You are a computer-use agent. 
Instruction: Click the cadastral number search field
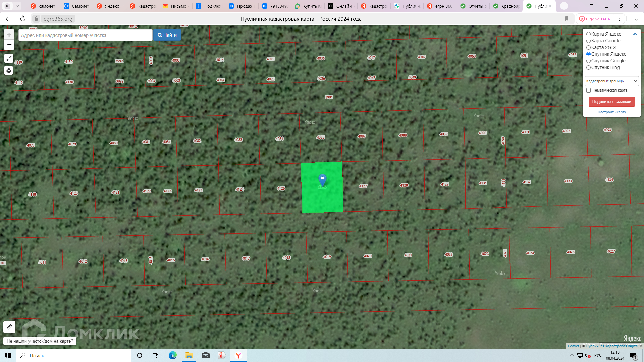coord(86,35)
